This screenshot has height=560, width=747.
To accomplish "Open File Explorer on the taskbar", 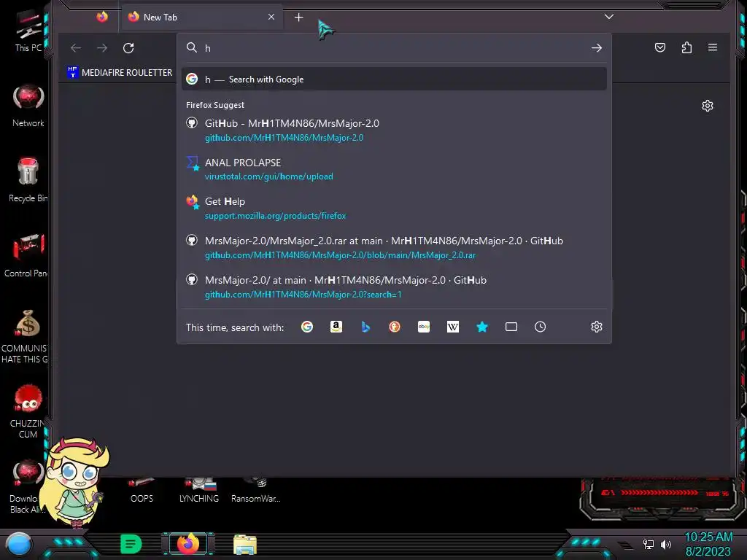I will (245, 544).
